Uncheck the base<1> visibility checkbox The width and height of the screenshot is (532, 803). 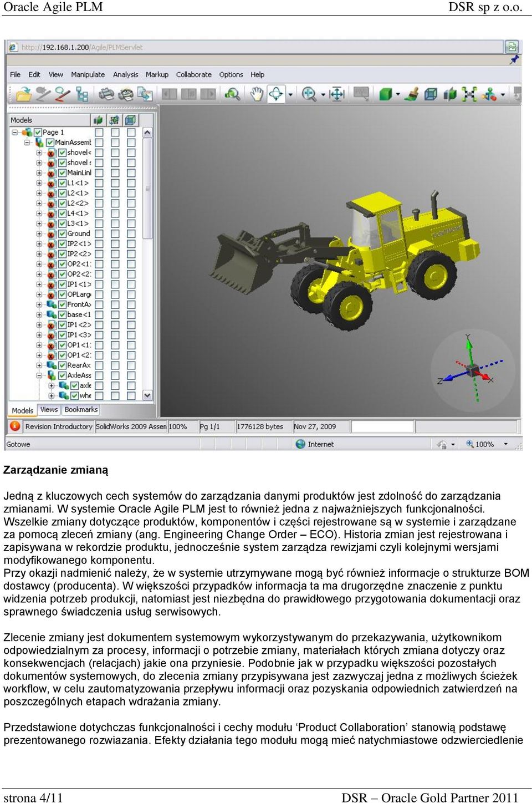(63, 314)
